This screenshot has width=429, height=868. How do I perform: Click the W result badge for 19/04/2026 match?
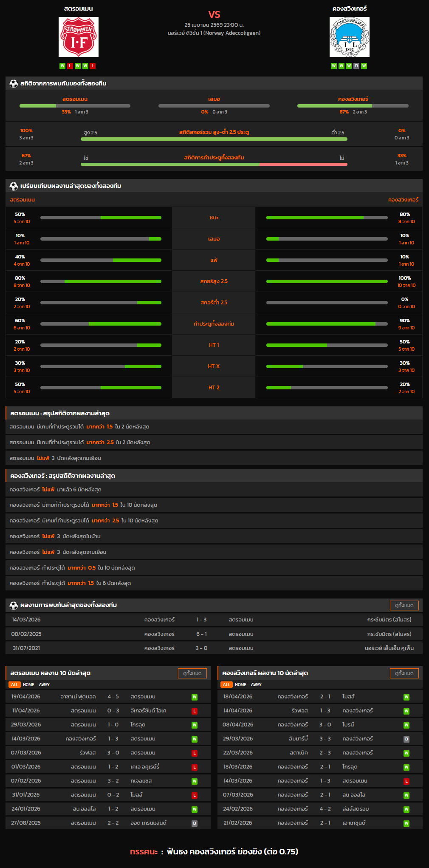pos(195,697)
